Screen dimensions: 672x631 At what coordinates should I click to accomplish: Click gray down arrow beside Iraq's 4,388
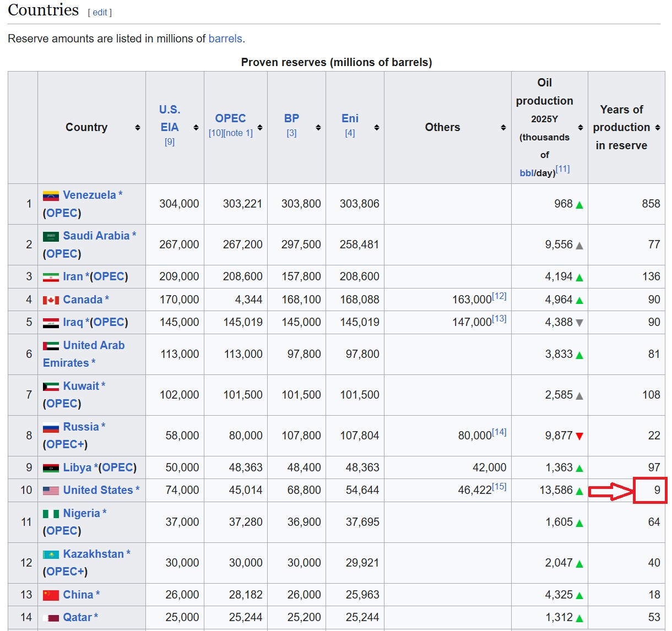coord(579,323)
